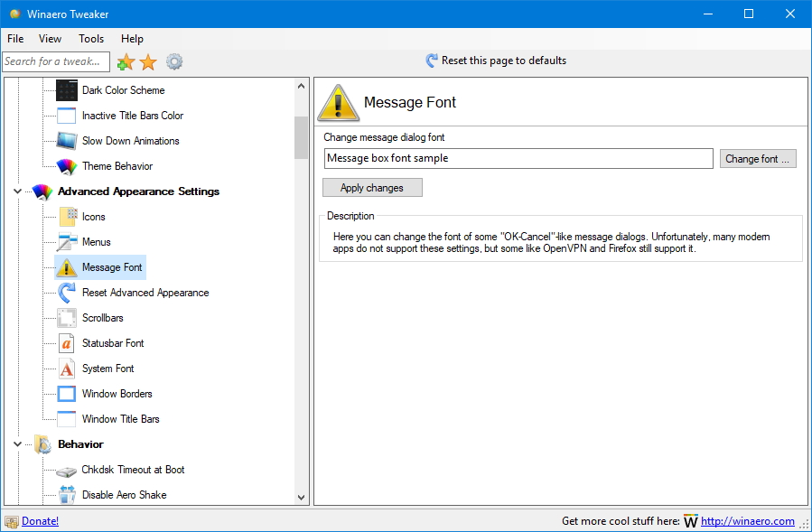Click the Scrollbars item icon
This screenshot has height=532, width=812.
[67, 318]
